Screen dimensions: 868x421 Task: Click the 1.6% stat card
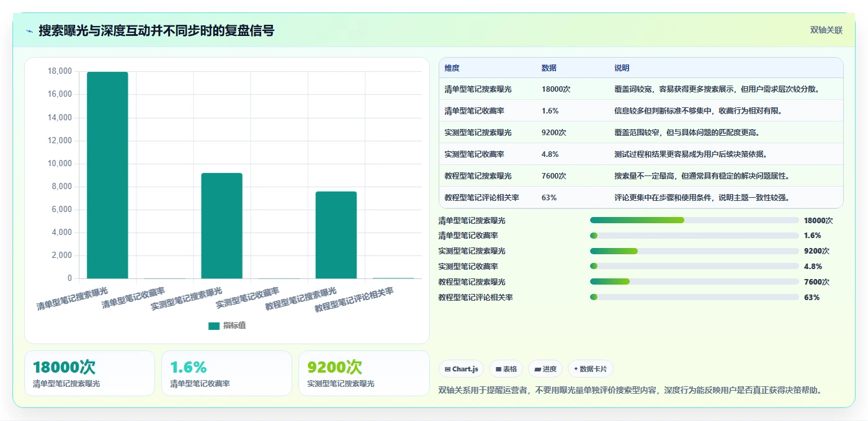tap(226, 373)
